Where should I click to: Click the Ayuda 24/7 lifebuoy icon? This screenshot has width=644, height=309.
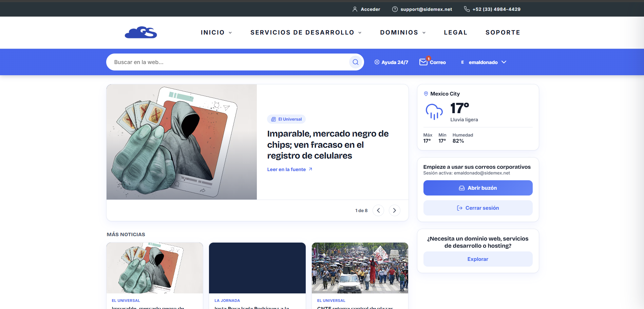pos(377,62)
